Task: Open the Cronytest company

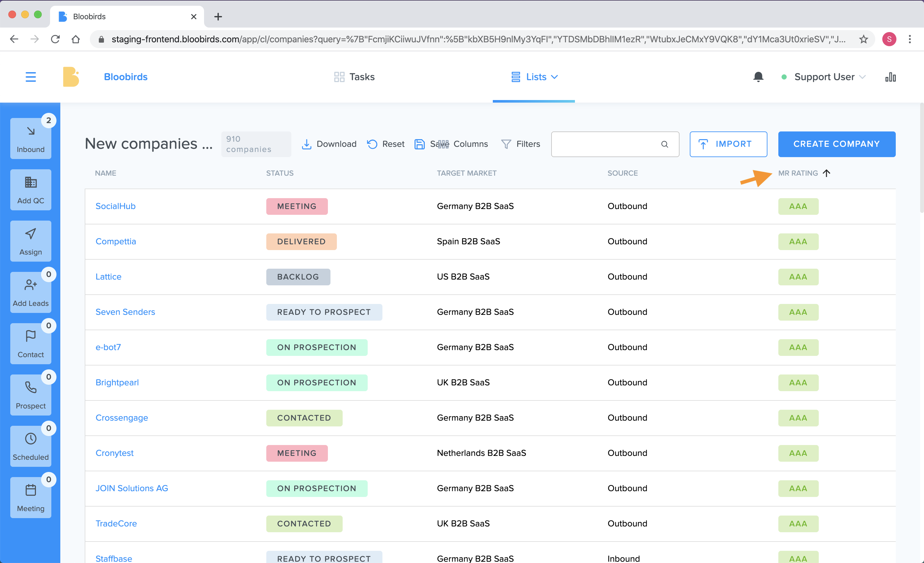Action: 114,453
